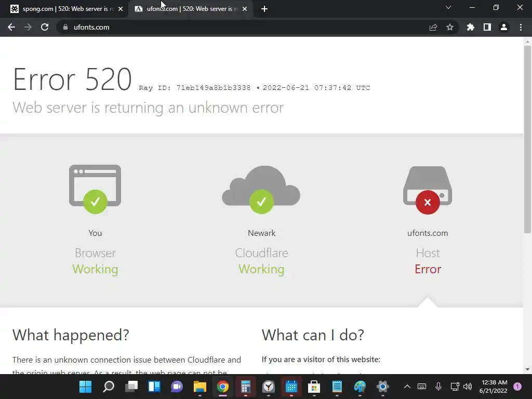Switch to Google Chrome in the taskbar
This screenshot has height=399, width=532.
click(x=222, y=387)
